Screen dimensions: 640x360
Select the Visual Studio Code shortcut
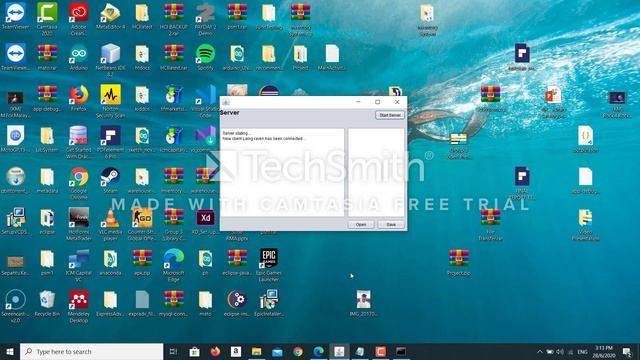pos(205,101)
